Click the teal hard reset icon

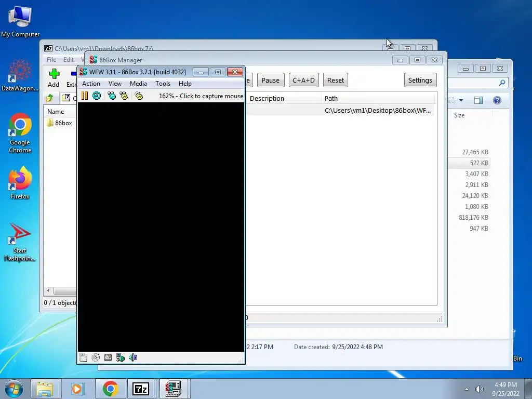click(97, 96)
